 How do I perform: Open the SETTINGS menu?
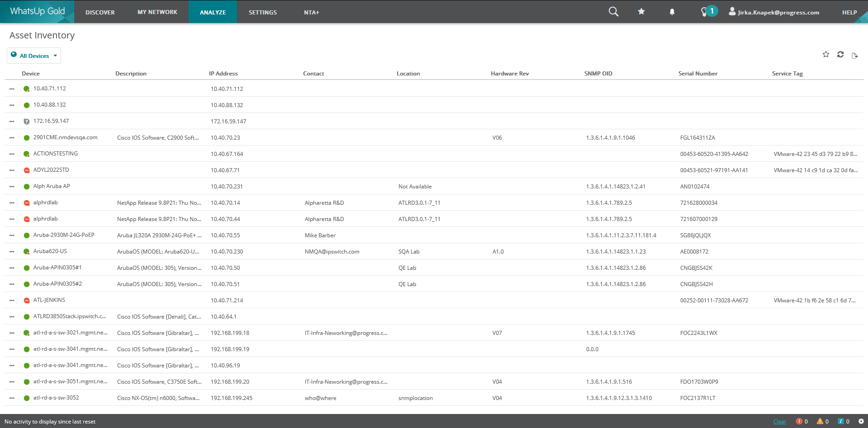262,12
